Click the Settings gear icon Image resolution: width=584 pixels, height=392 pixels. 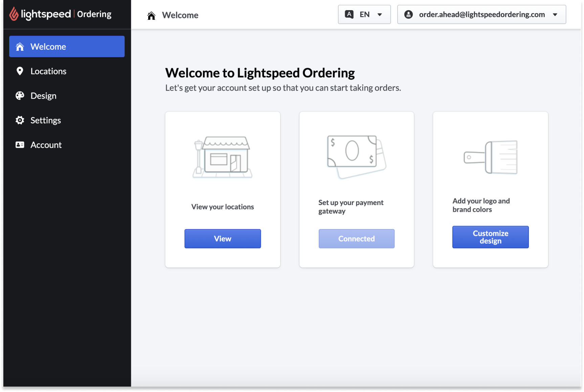[20, 120]
